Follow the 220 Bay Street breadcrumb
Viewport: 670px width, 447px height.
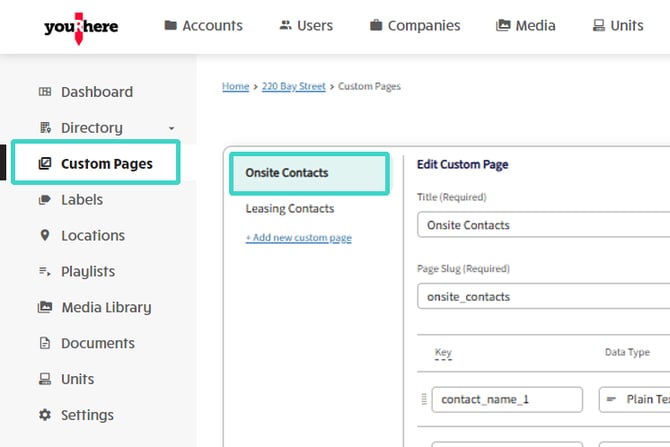293,87
